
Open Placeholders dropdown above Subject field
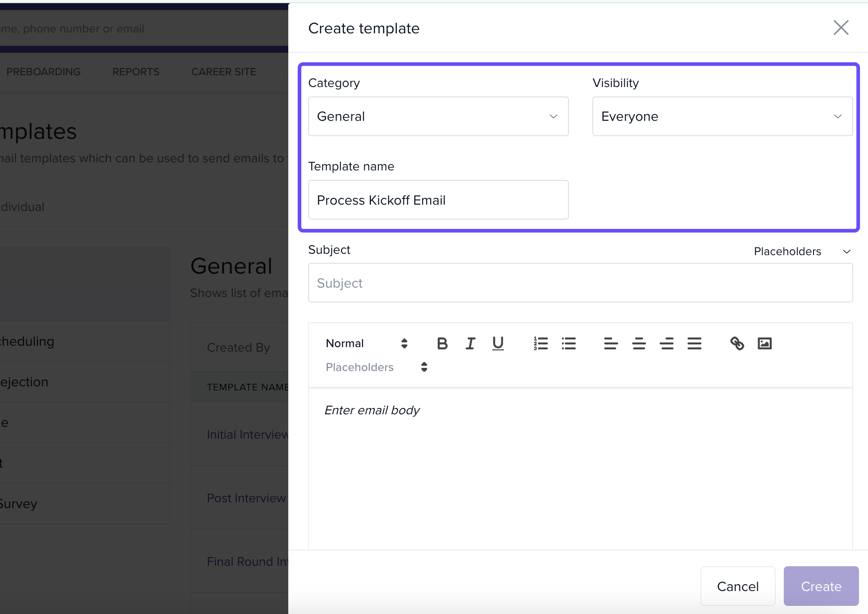[x=802, y=252]
